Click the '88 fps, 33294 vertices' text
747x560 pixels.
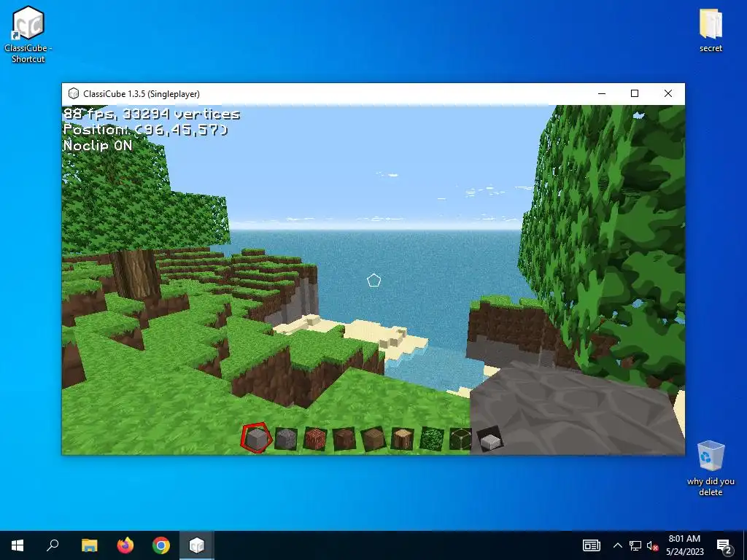(152, 114)
